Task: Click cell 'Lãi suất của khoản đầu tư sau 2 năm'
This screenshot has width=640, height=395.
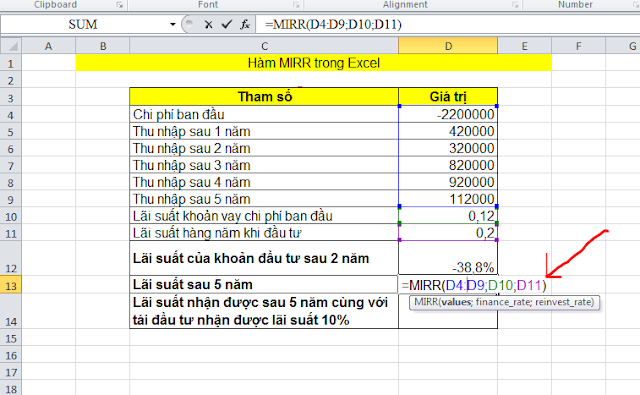Action: (264, 258)
